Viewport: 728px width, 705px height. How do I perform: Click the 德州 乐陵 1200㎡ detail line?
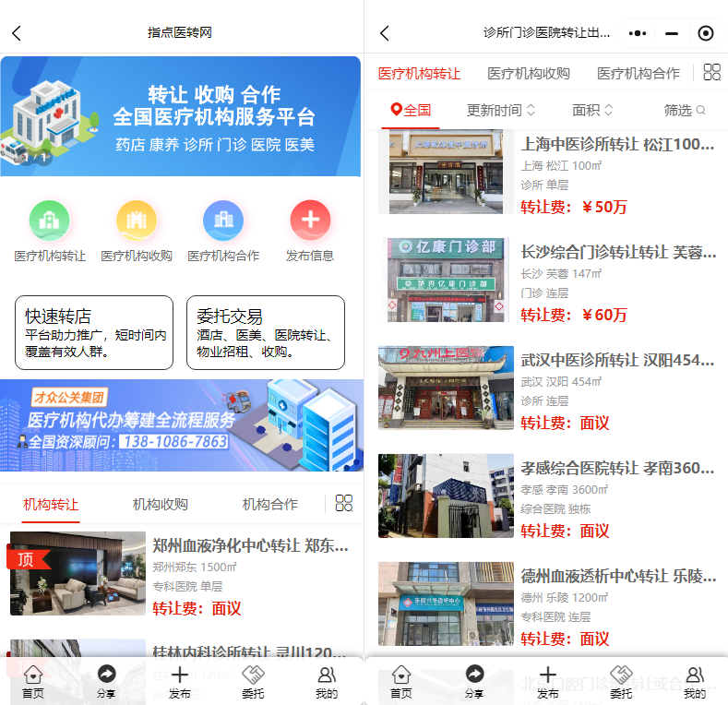tap(565, 598)
